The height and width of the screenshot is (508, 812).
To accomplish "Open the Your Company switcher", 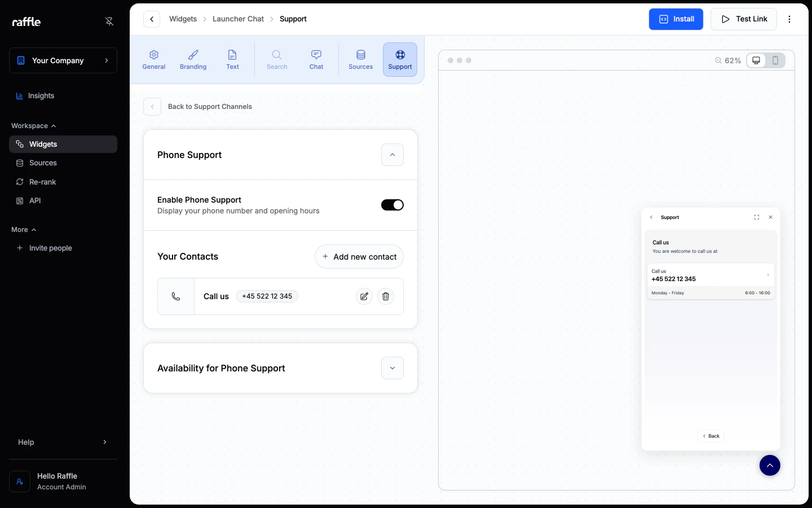I will (63, 60).
